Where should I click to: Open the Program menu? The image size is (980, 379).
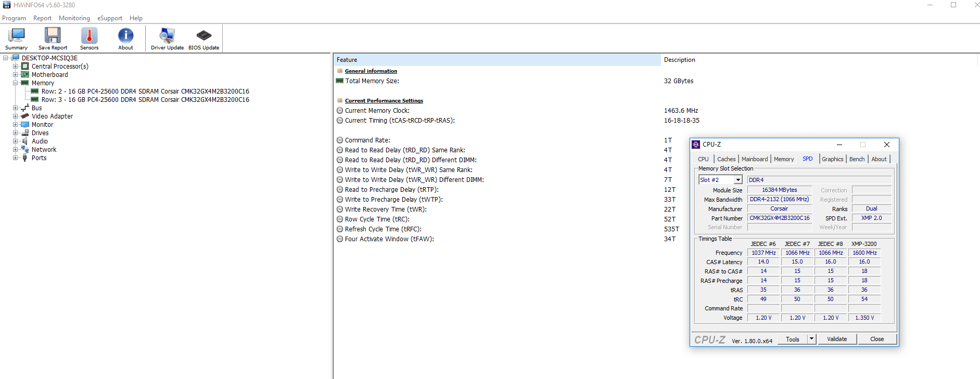coord(14,18)
